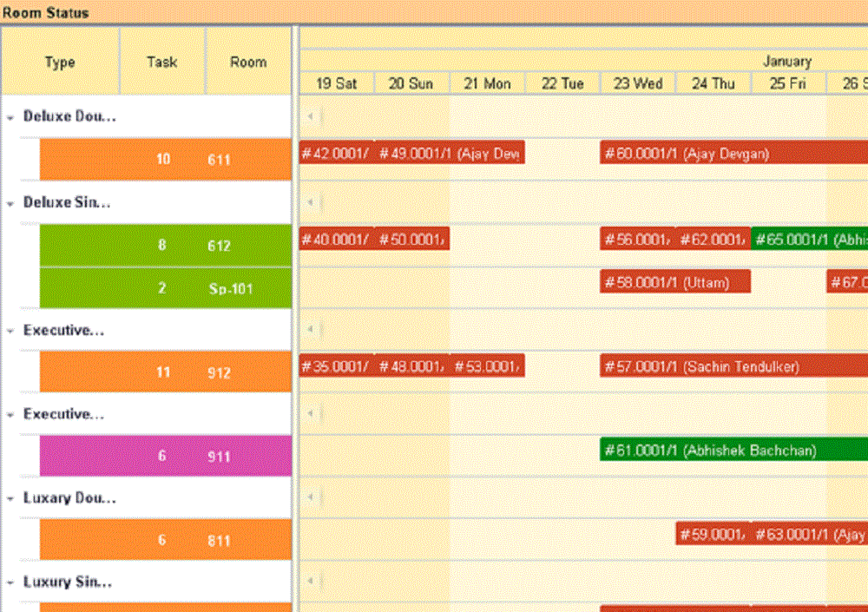Select the 25 Fri date column header
The width and height of the screenshot is (868, 612).
pyautogui.click(x=788, y=83)
